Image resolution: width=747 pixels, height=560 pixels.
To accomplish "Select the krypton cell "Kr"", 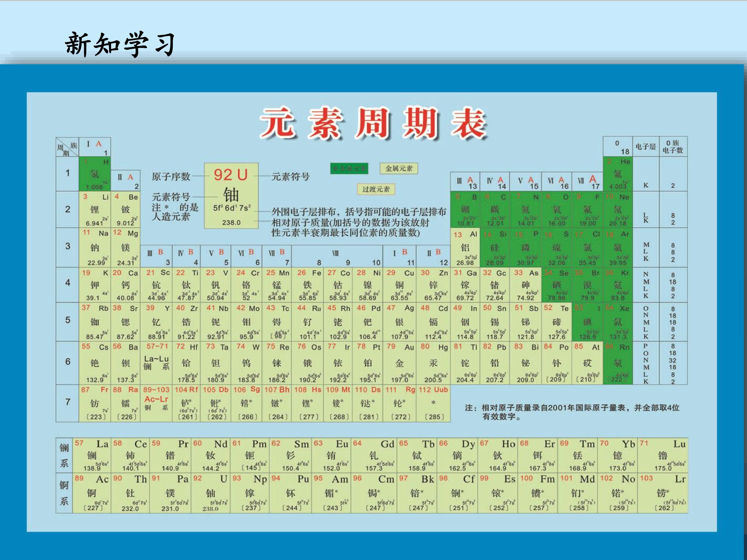I will pyautogui.click(x=618, y=285).
